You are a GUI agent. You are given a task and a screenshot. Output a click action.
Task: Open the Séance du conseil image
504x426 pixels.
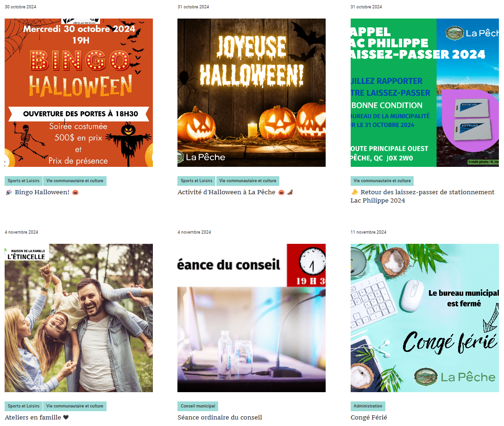click(252, 318)
